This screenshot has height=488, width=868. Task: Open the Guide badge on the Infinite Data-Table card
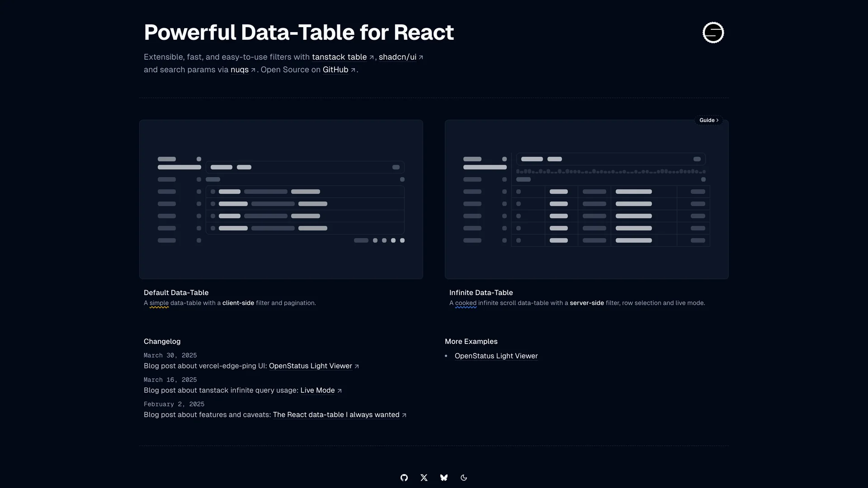pos(709,120)
